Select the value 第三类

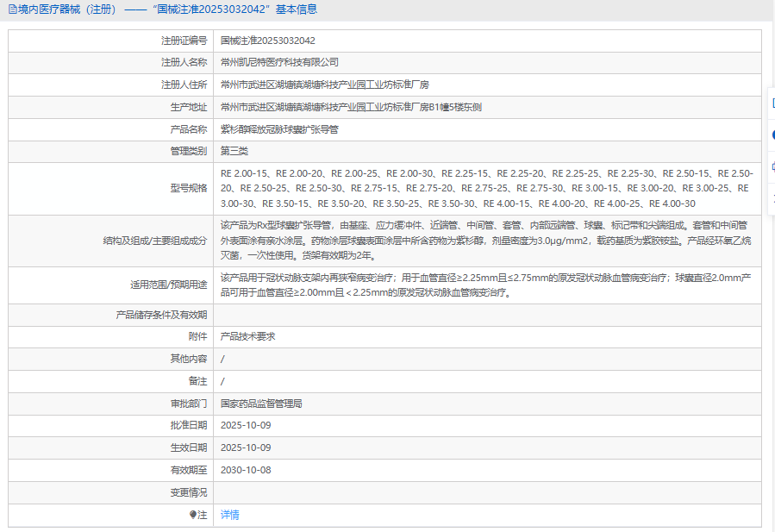click(x=234, y=151)
